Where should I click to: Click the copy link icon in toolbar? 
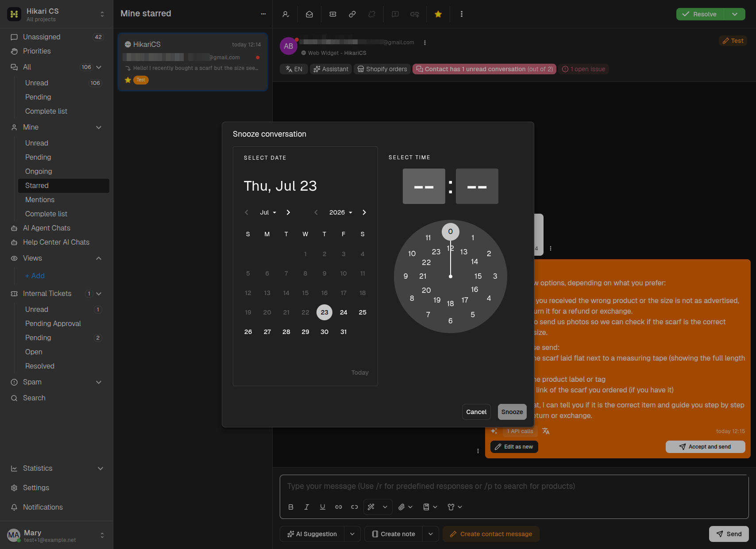[352, 14]
